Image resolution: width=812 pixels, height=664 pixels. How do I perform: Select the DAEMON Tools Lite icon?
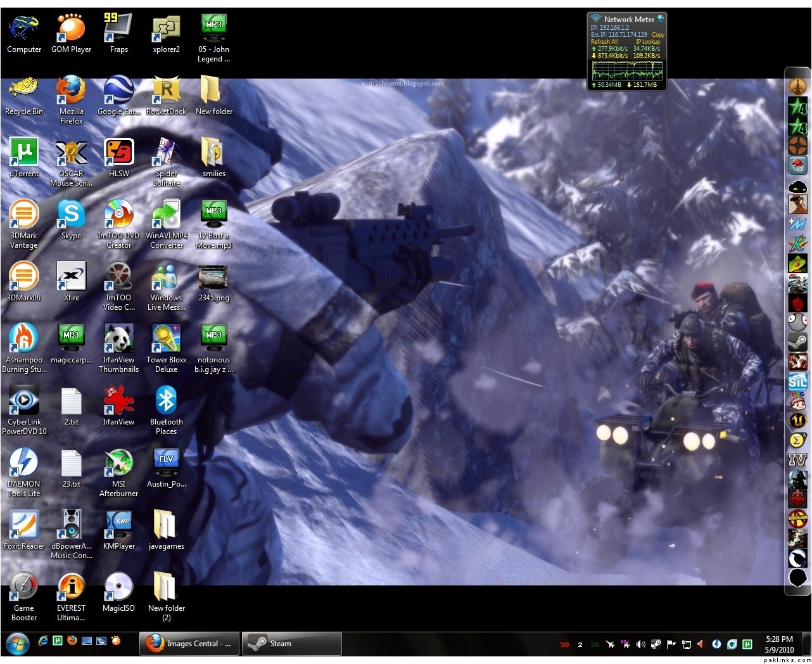23,463
